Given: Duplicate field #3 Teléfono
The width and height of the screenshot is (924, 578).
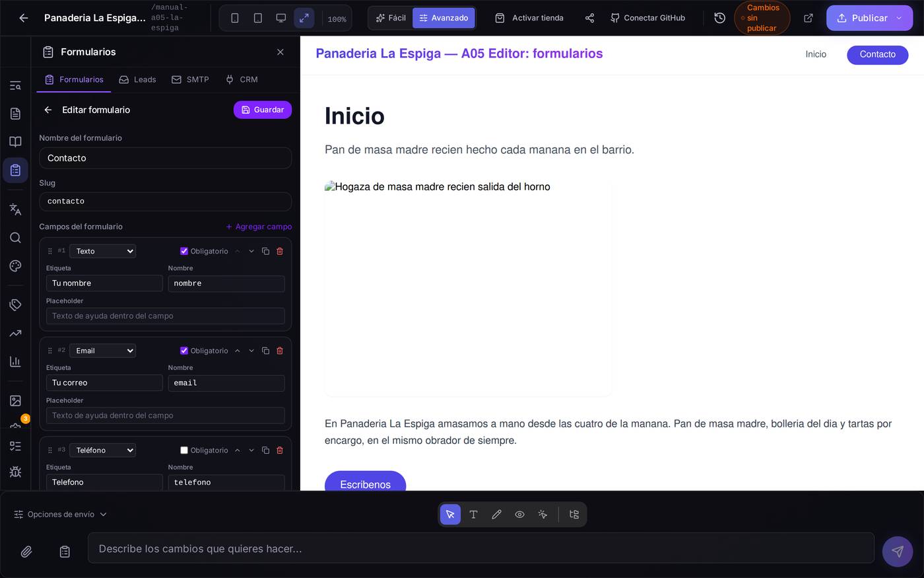Looking at the screenshot, I should [265, 451].
